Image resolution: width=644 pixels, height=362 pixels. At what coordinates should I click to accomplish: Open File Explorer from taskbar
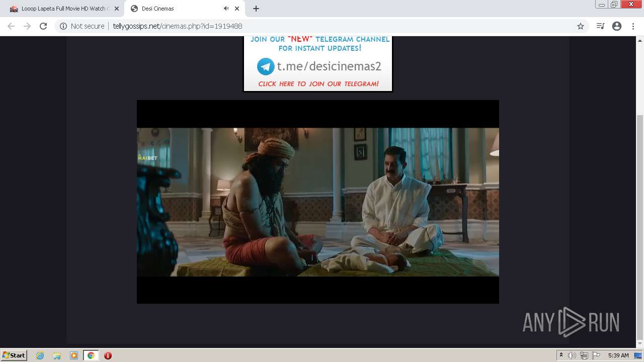click(x=57, y=355)
